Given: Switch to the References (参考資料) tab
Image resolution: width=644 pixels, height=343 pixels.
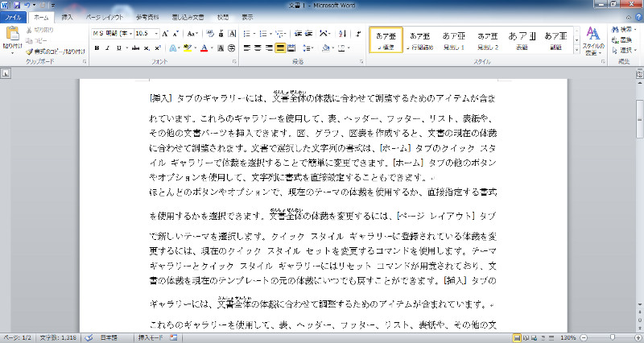Looking at the screenshot, I should click(147, 17).
